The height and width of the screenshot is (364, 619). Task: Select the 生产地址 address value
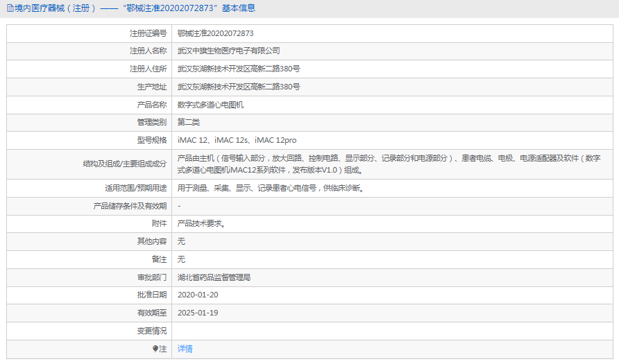[x=239, y=87]
